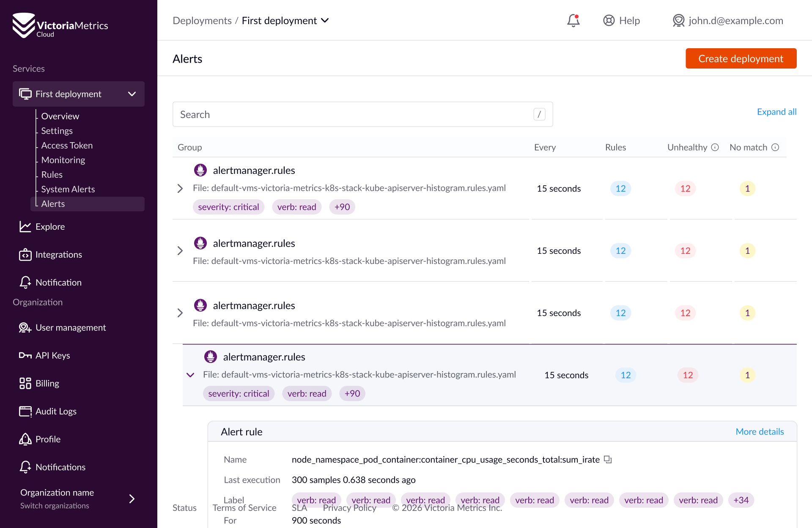Click the VictoriaMetrics Cloud logo

[x=60, y=25]
